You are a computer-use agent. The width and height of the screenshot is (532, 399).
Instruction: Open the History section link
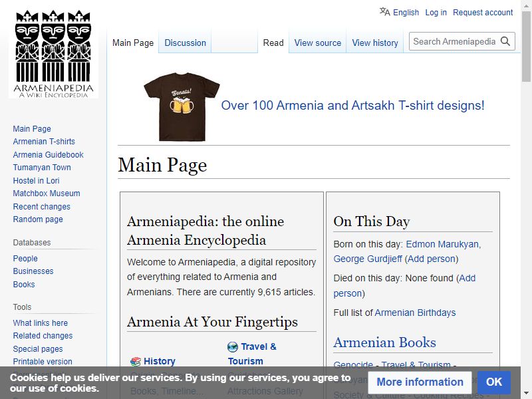coord(160,361)
